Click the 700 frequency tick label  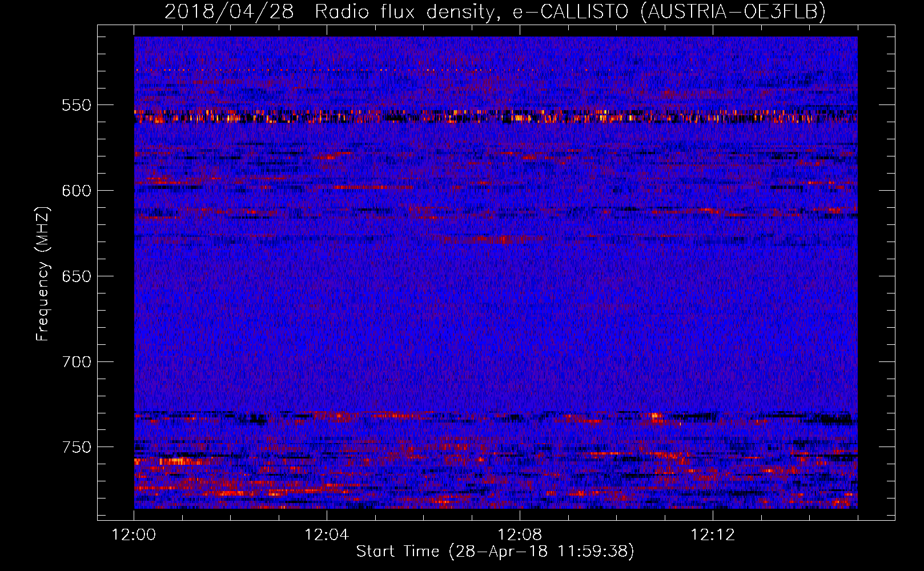click(77, 362)
